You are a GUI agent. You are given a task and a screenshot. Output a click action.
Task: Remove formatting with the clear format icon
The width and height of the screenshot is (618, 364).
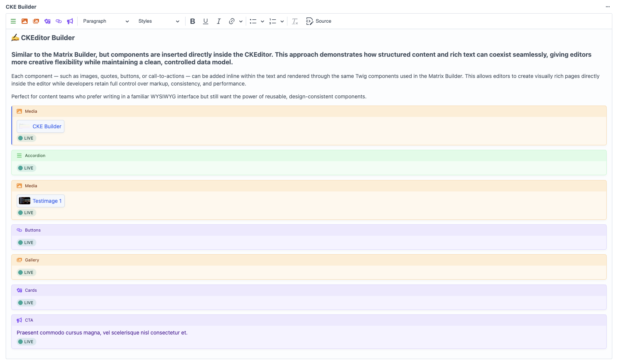click(295, 21)
